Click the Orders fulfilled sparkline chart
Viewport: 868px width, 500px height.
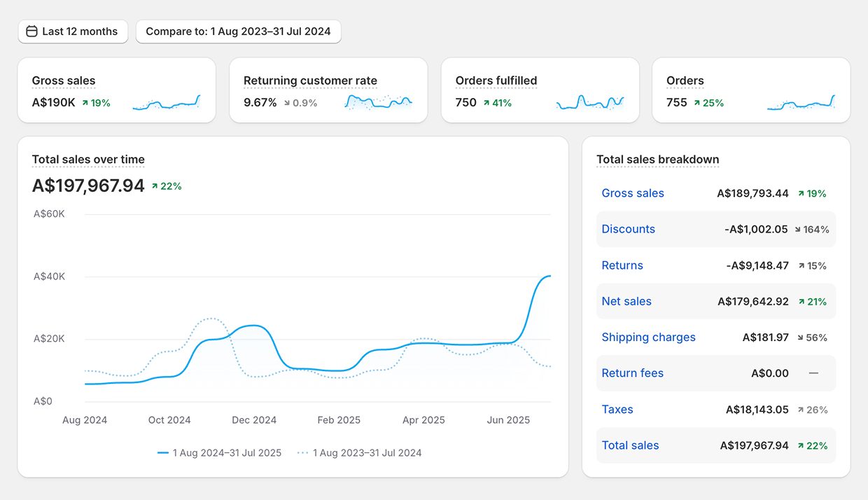[x=589, y=103]
